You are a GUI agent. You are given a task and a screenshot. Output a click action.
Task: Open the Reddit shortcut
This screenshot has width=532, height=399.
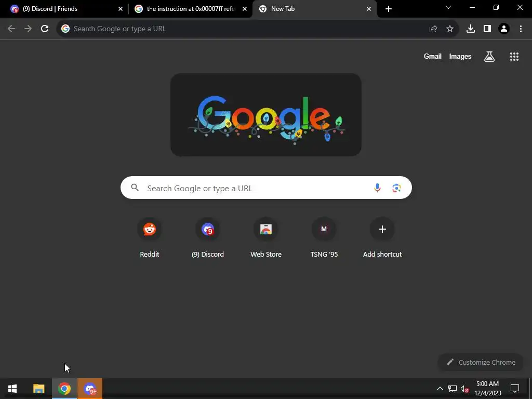(x=150, y=238)
